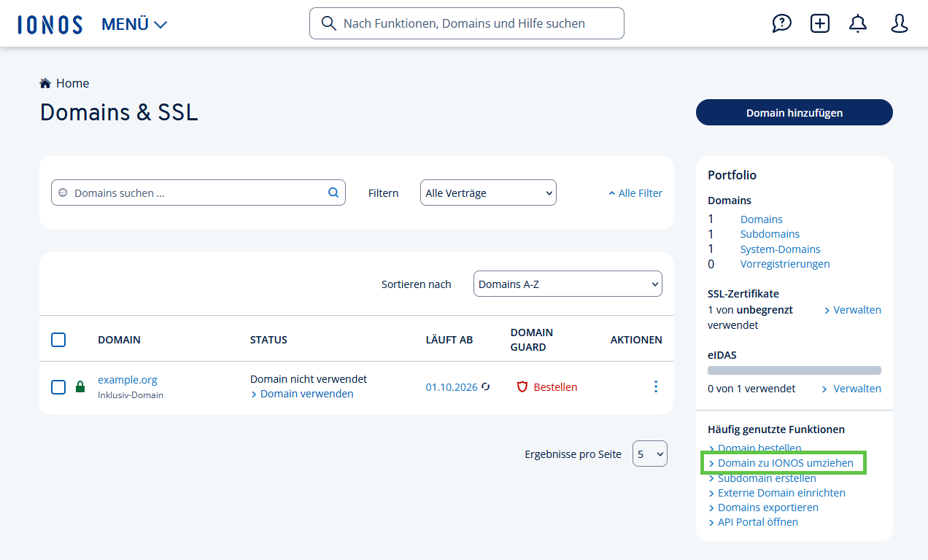Check the select-all domains checkbox
Image resolution: width=928 pixels, height=560 pixels.
click(x=58, y=339)
